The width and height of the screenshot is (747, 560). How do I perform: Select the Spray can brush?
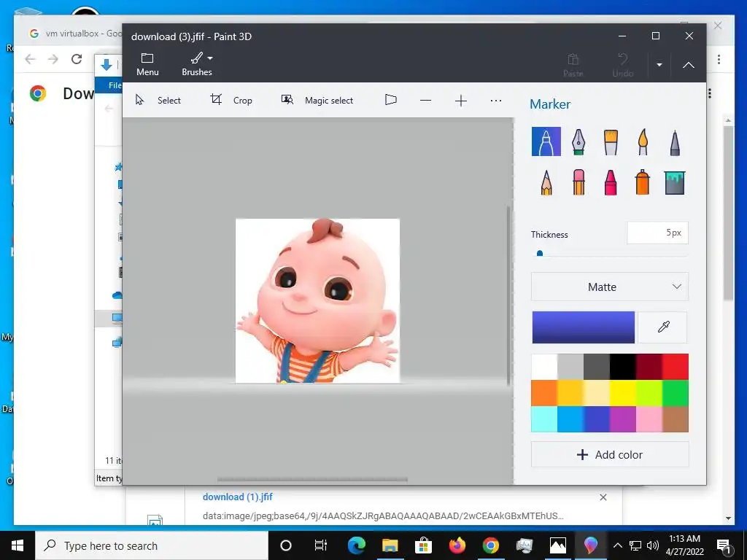(642, 182)
